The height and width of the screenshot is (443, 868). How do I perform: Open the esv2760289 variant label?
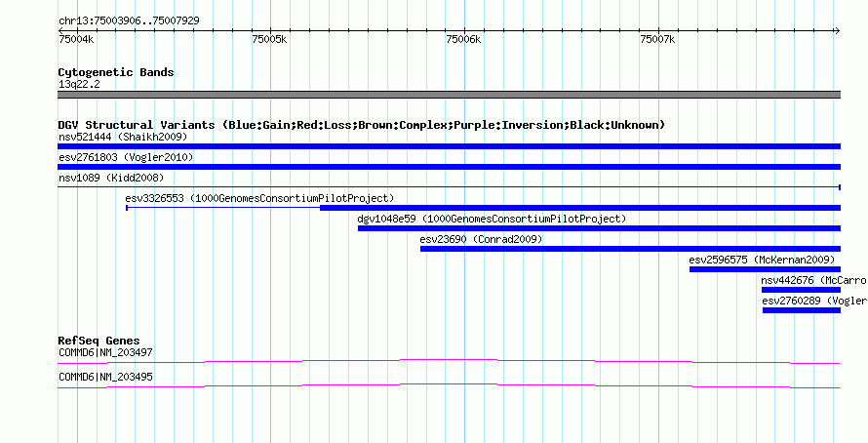point(815,302)
